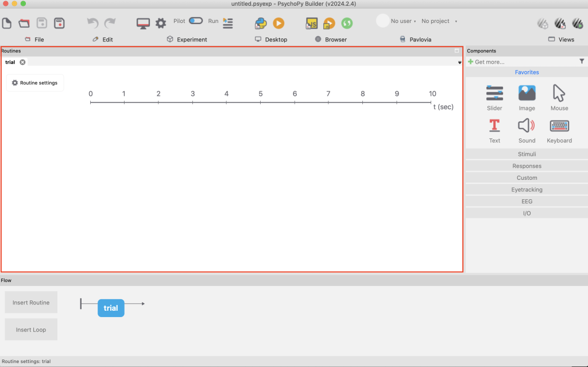
Task: Click the Monitor Center icon
Action: pyautogui.click(x=143, y=23)
